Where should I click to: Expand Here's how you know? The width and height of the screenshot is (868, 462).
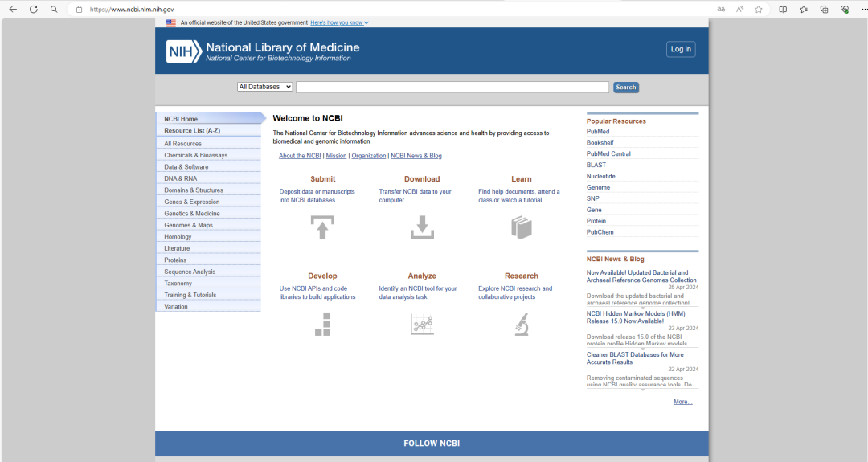[339, 22]
